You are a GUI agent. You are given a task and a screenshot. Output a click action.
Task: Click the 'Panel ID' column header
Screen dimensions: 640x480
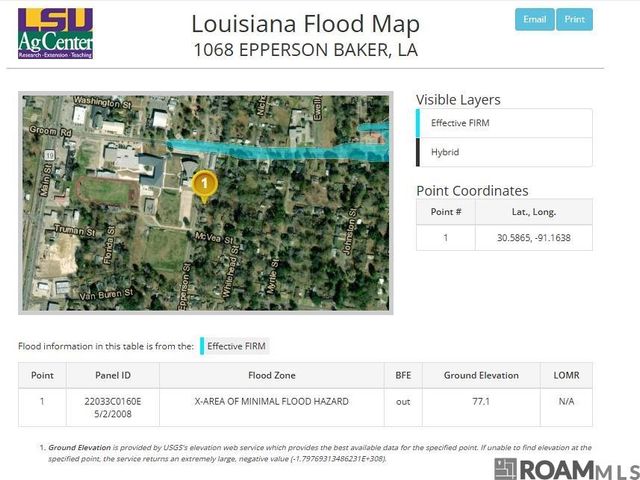[113, 375]
